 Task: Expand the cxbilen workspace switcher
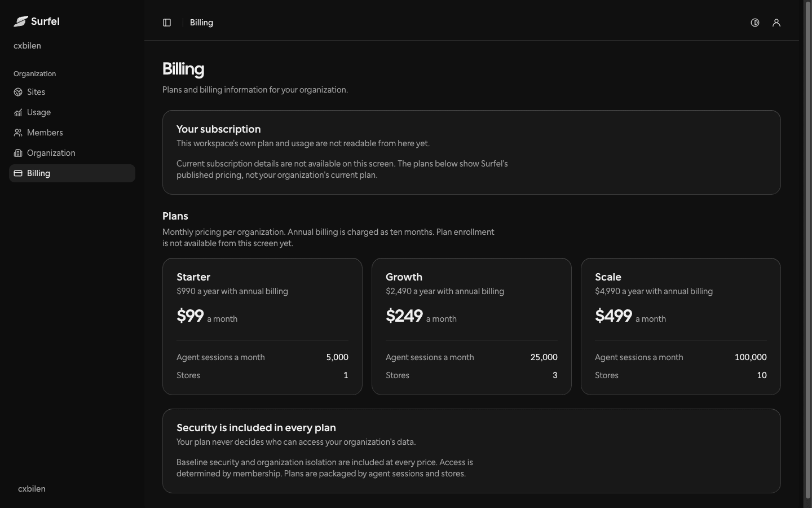click(x=27, y=46)
